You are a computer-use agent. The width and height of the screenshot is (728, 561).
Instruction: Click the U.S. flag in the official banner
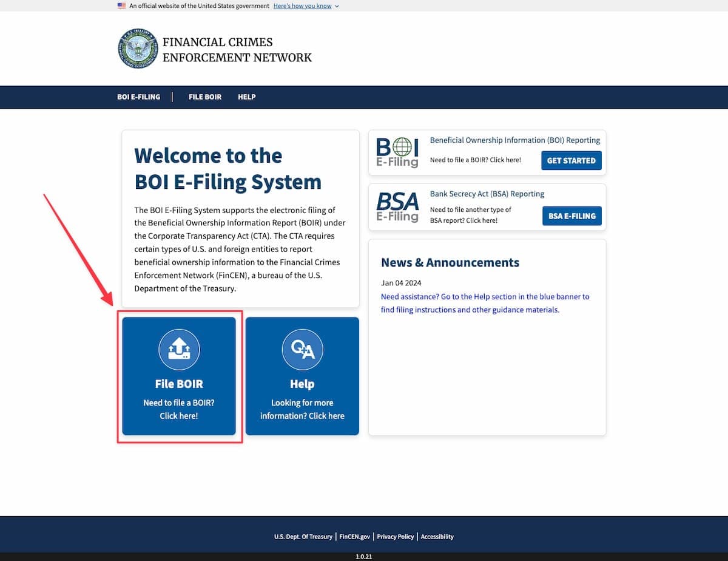(x=121, y=5)
